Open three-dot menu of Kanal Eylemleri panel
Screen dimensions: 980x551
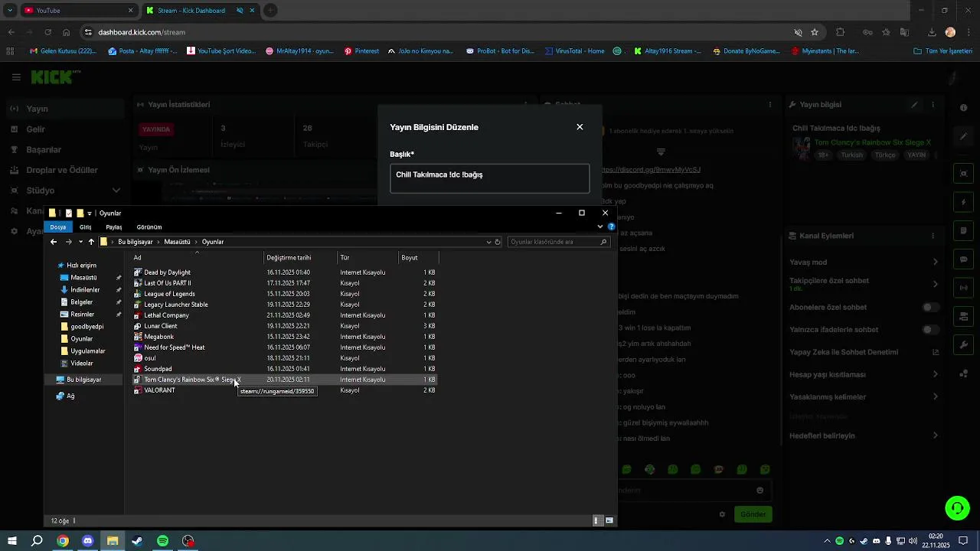pos(933,236)
